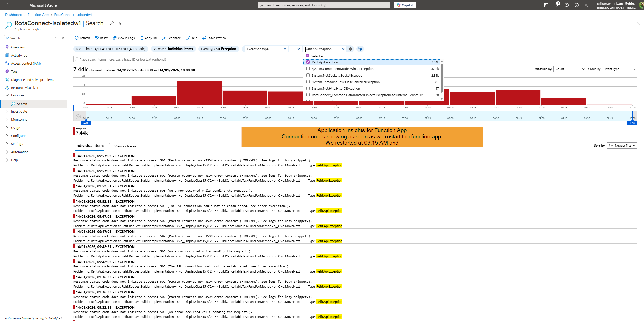Image resolution: width=644 pixels, height=321 pixels.
Task: Click the 10:00 time range slider handle
Action: [632, 122]
